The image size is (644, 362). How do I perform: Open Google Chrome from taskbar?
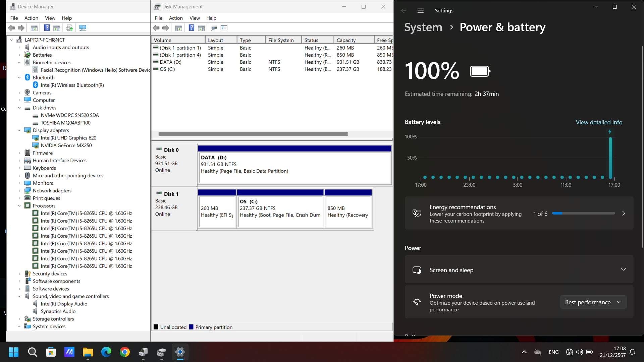125,352
